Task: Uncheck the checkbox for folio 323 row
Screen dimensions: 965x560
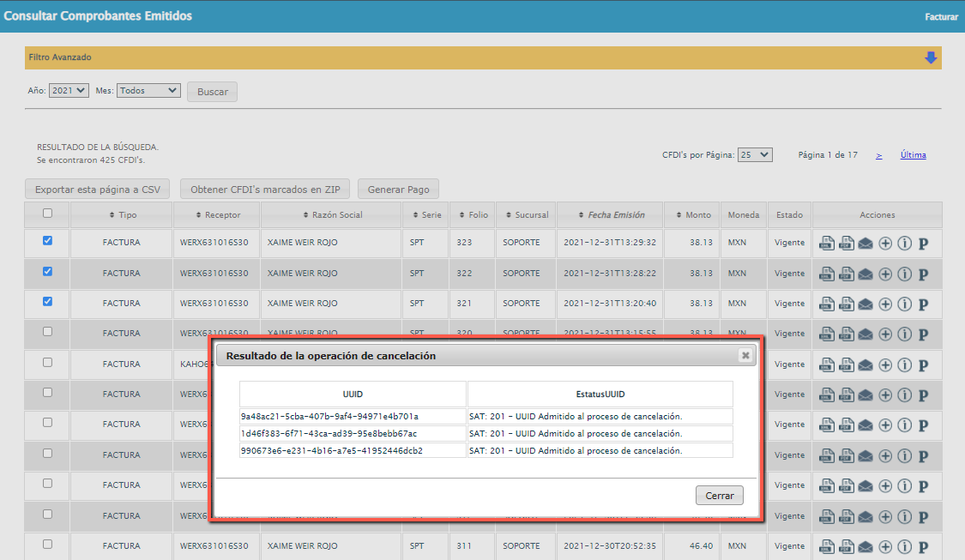Action: click(48, 241)
